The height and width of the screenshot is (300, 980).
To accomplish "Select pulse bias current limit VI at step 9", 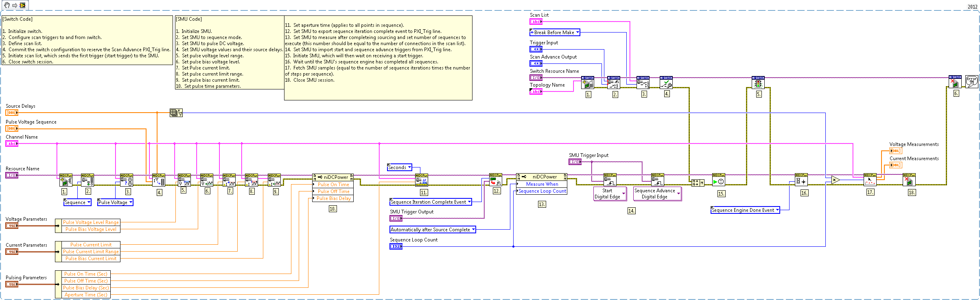I will click(x=274, y=180).
